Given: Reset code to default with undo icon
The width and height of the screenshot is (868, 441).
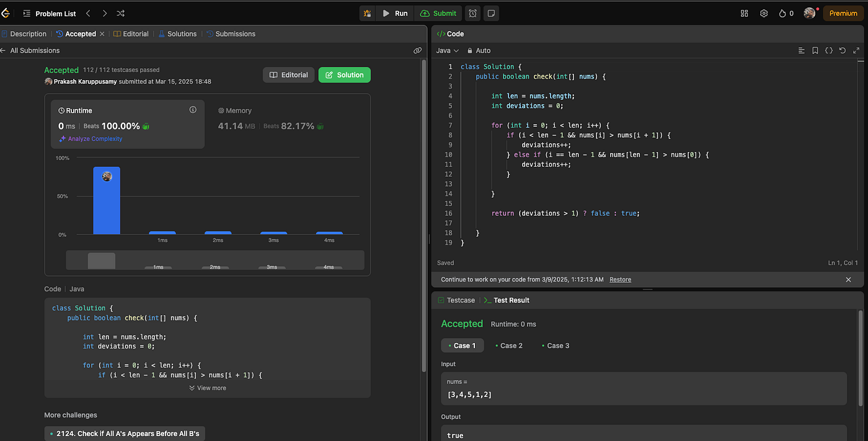Looking at the screenshot, I should [x=843, y=50].
